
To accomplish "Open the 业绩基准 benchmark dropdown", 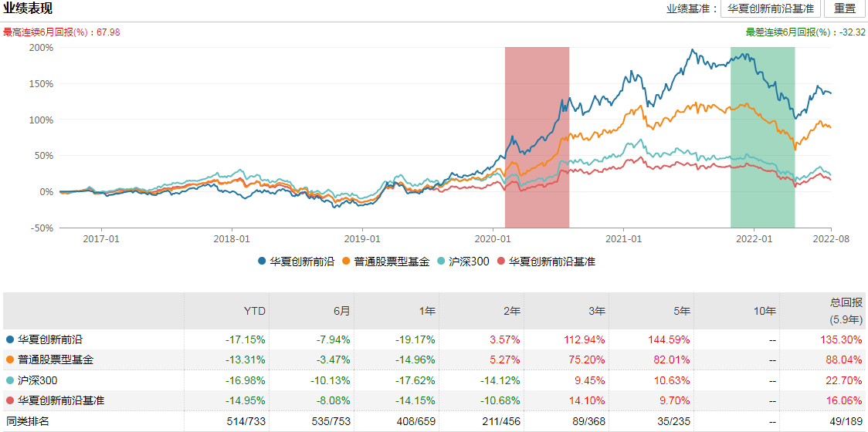I will [x=771, y=9].
